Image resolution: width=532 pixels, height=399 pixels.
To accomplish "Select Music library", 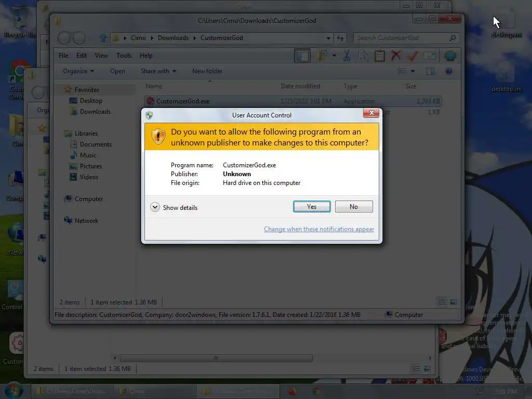I will (x=88, y=155).
